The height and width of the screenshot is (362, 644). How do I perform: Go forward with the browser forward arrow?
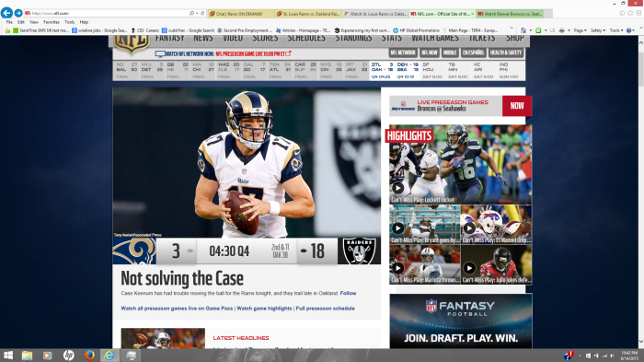coord(18,13)
